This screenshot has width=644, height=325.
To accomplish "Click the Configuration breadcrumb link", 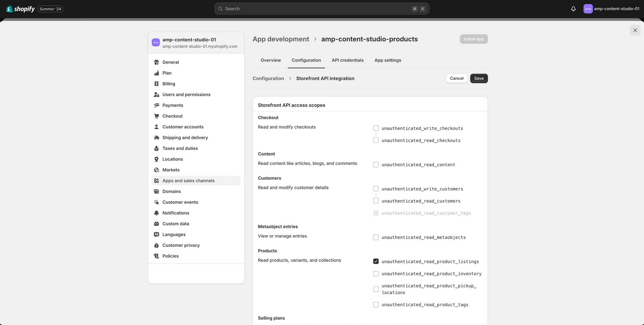I will (268, 79).
